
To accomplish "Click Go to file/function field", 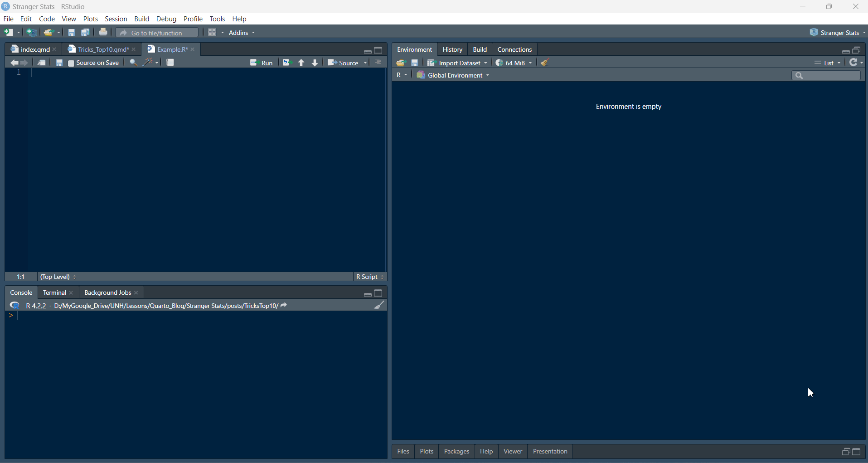I will click(x=157, y=33).
